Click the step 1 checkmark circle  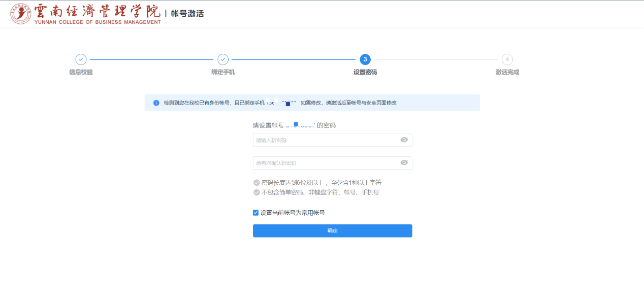click(x=81, y=59)
